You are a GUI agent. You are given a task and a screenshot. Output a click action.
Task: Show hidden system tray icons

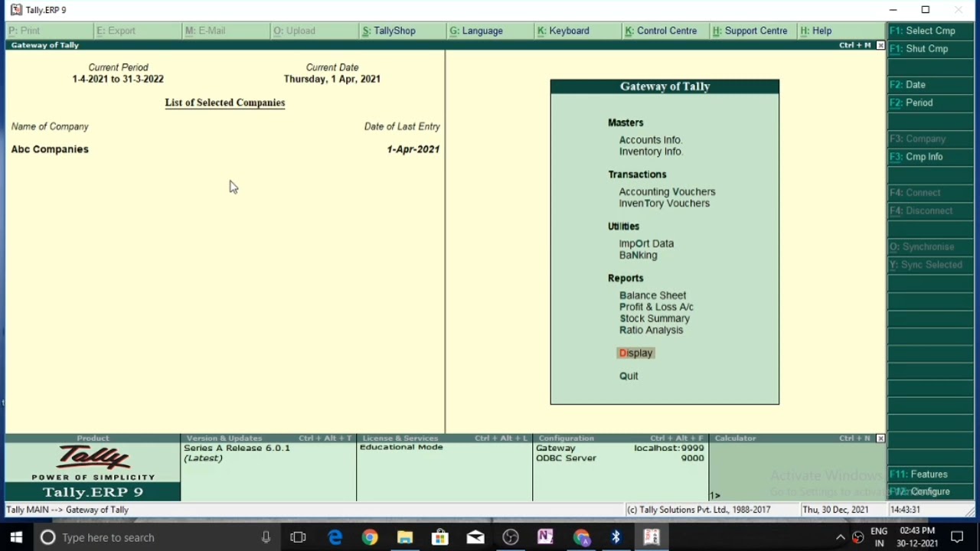(x=840, y=537)
